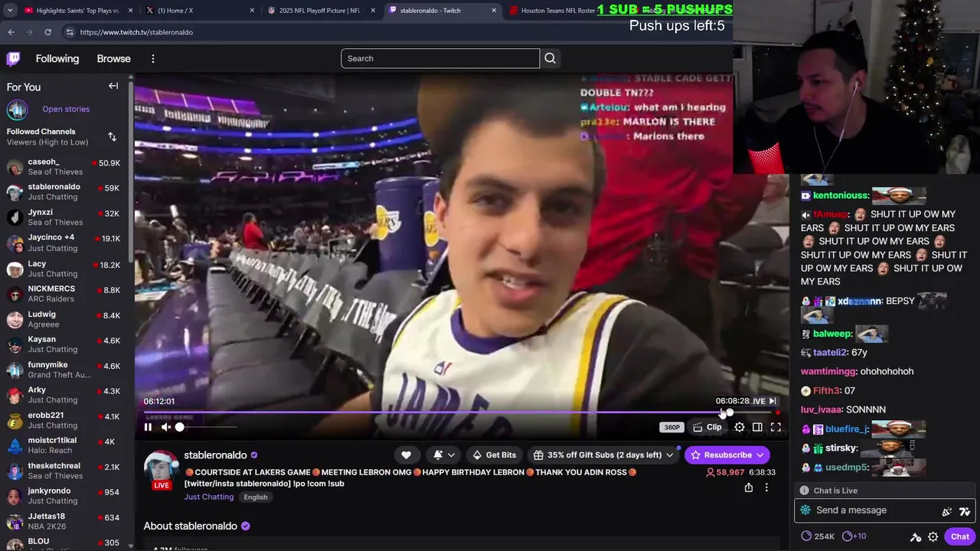Focus the Twitch search field
980x551 pixels.
440,58
